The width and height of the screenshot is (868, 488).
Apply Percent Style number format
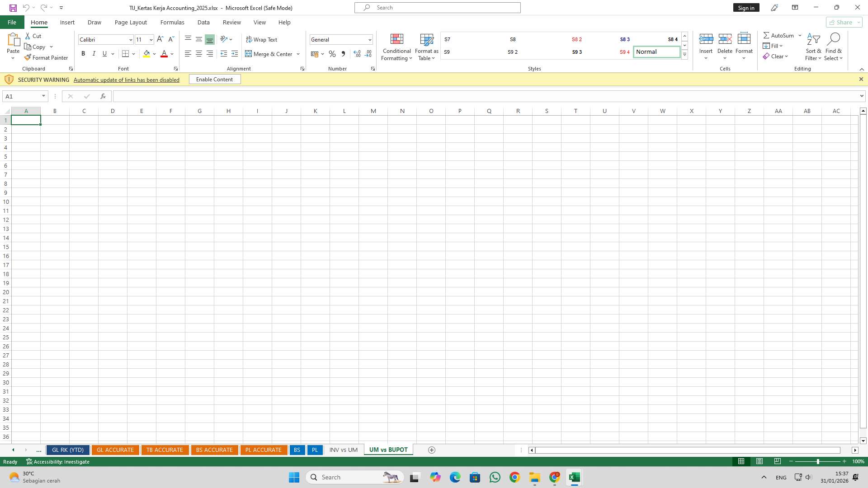point(332,54)
